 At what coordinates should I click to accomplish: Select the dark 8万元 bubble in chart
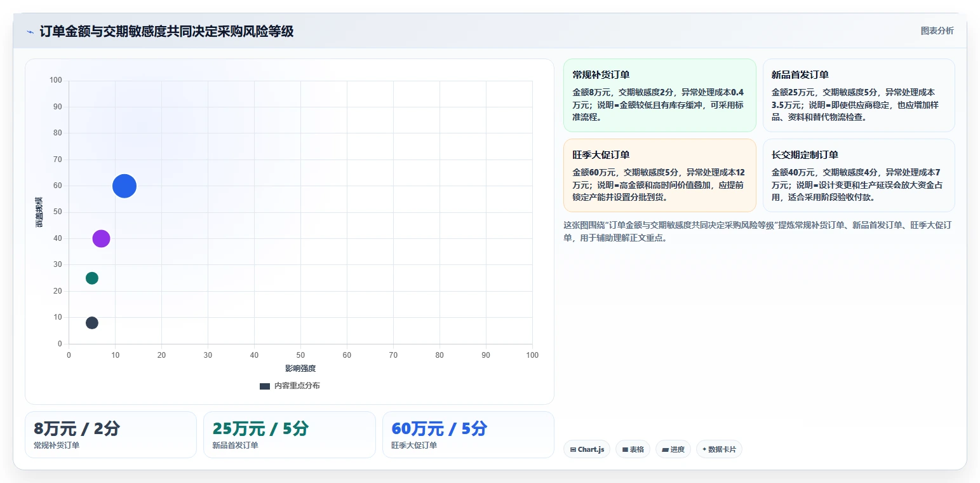point(92,323)
